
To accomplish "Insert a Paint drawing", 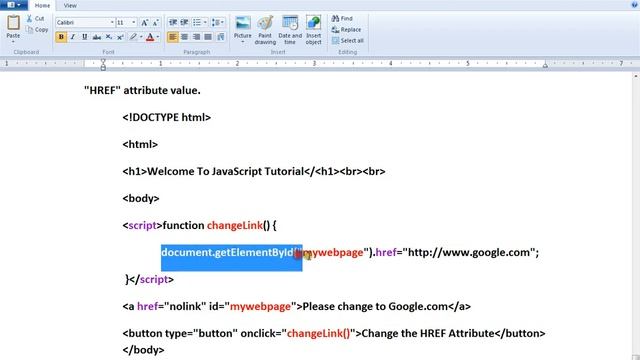I will click(x=265, y=30).
